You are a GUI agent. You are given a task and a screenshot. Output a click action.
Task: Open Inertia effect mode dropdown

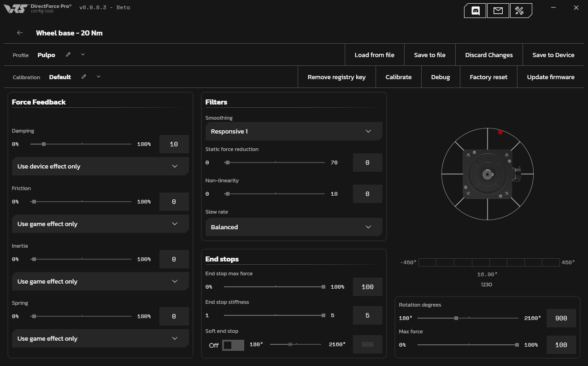click(x=100, y=281)
